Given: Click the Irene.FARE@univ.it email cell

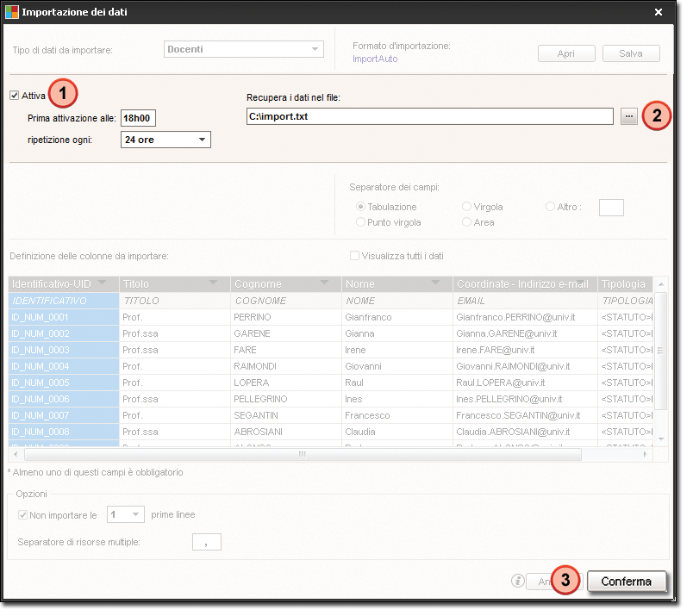Looking at the screenshot, I should click(525, 350).
